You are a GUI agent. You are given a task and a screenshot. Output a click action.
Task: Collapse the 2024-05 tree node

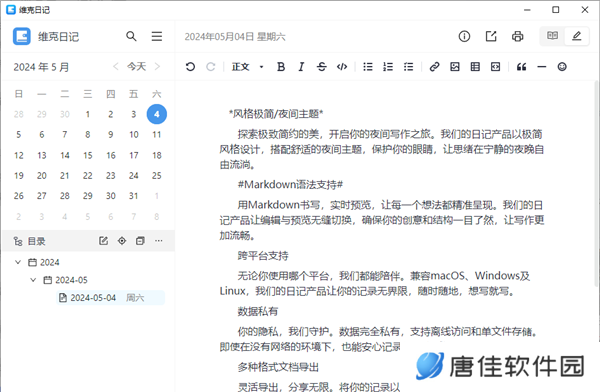[33, 280]
